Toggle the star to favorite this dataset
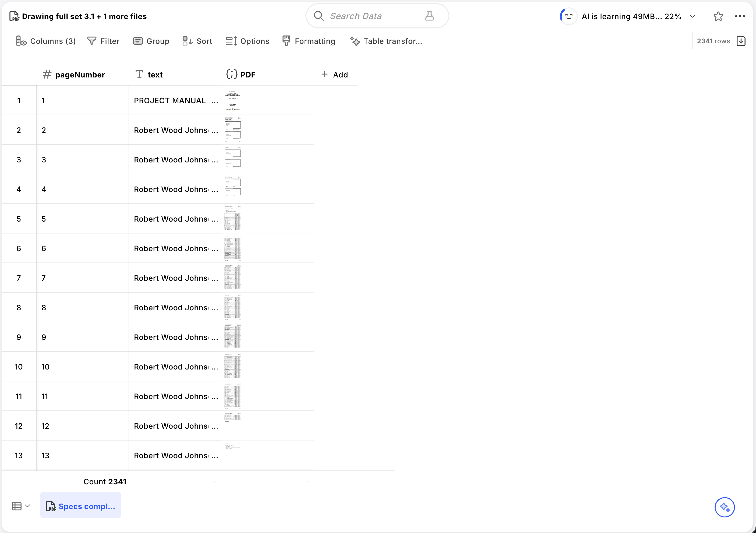 (x=718, y=16)
